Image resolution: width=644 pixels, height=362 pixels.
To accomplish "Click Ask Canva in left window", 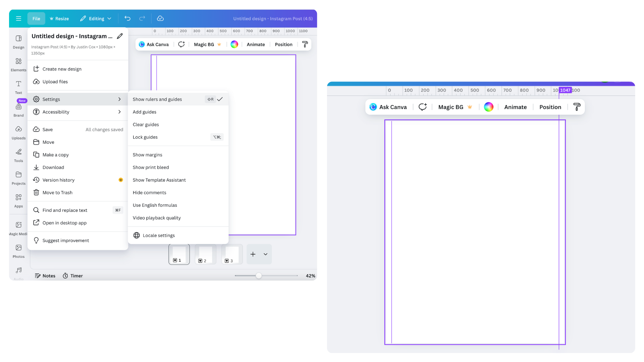I will [154, 44].
